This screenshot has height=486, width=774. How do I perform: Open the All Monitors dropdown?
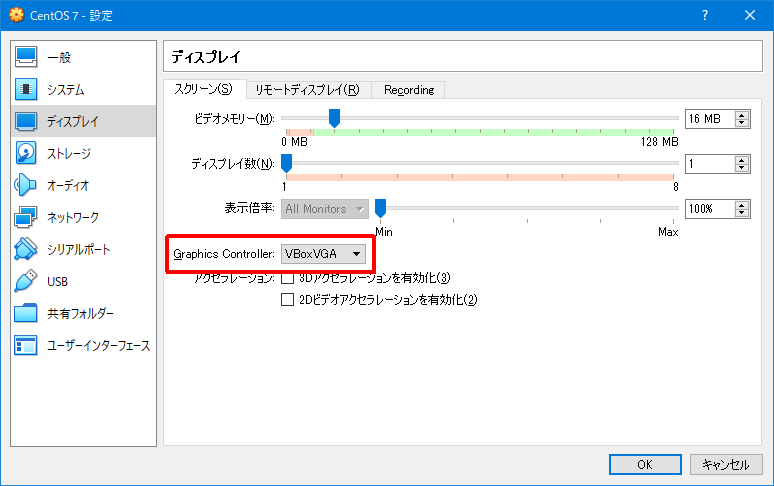[325, 209]
